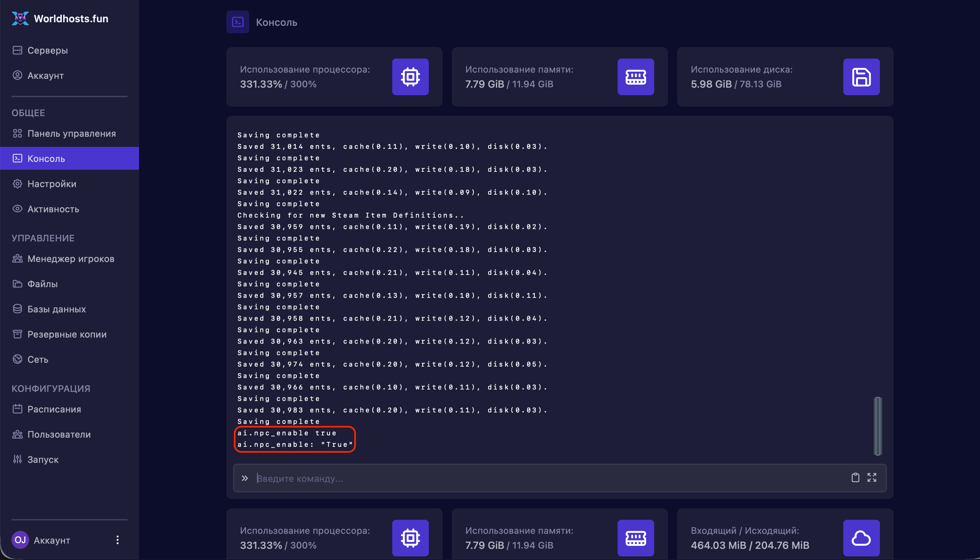The width and height of the screenshot is (980, 560).
Task: Click the 331.33% / 300% value in top card
Action: point(278,84)
